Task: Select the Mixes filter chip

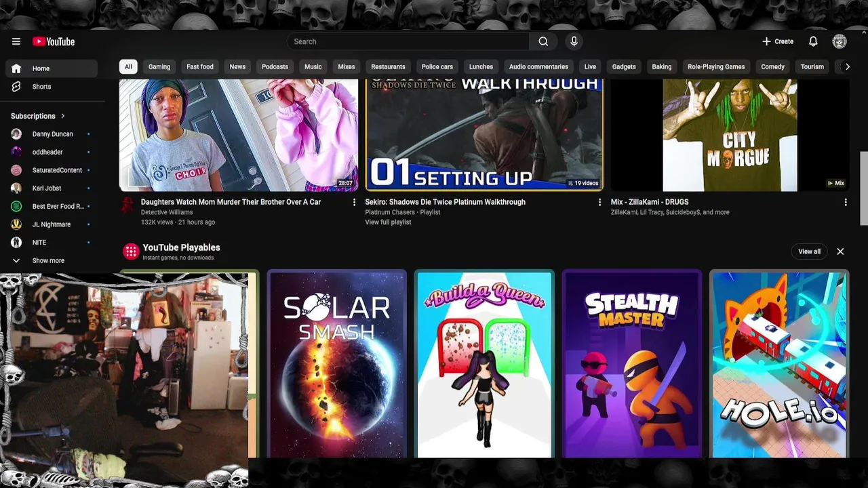Action: click(x=347, y=66)
